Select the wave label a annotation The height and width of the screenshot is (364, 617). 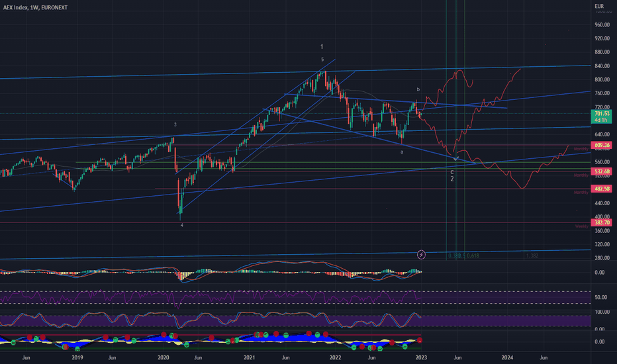click(402, 152)
